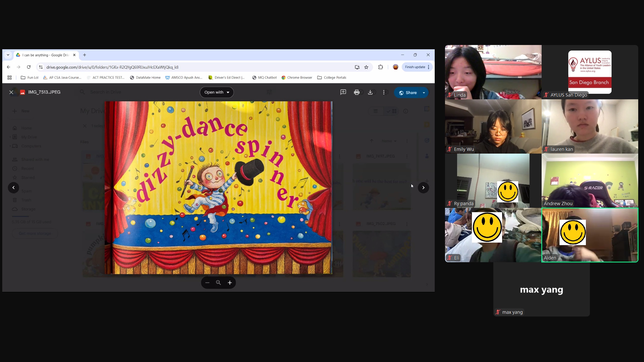Bookmark this tab with the star icon
The width and height of the screenshot is (644, 362).
(366, 67)
